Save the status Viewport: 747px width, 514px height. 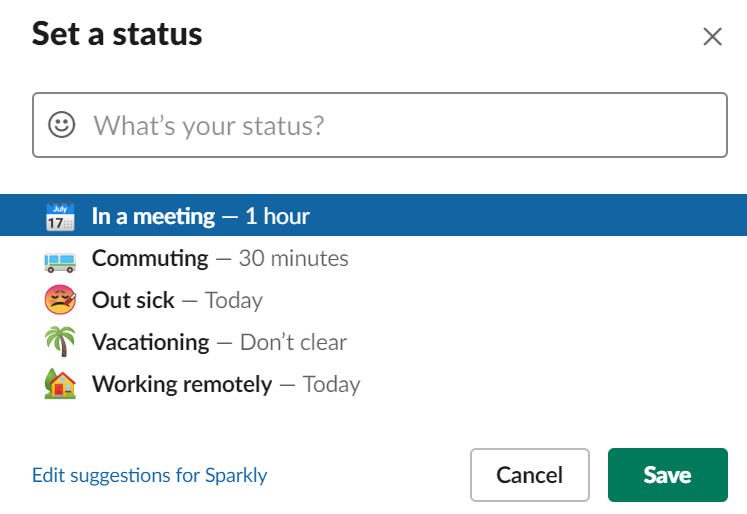[x=667, y=475]
